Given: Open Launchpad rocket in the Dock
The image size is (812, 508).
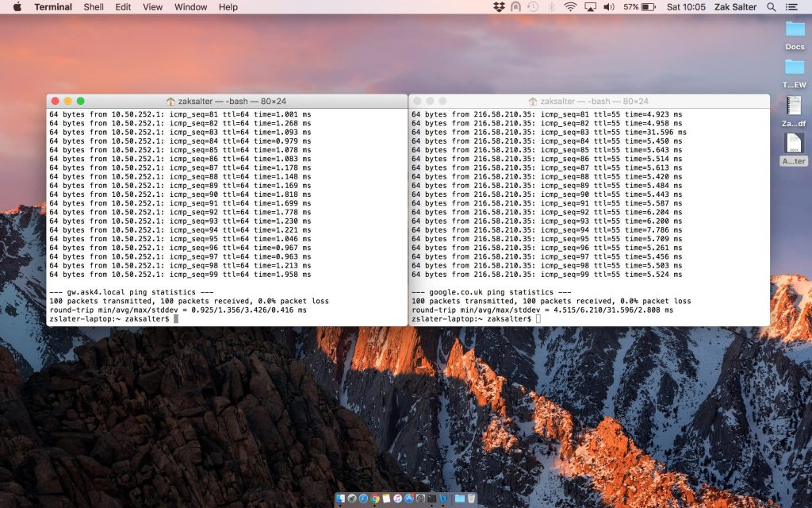Looking at the screenshot, I should [352, 498].
